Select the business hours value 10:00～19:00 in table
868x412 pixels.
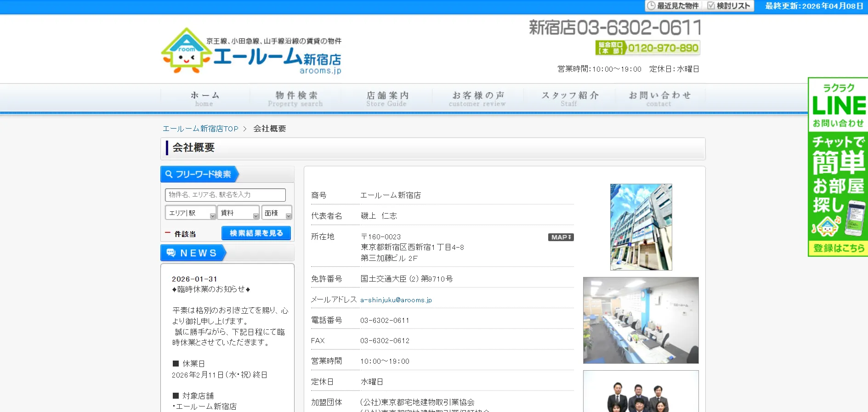[x=385, y=361]
